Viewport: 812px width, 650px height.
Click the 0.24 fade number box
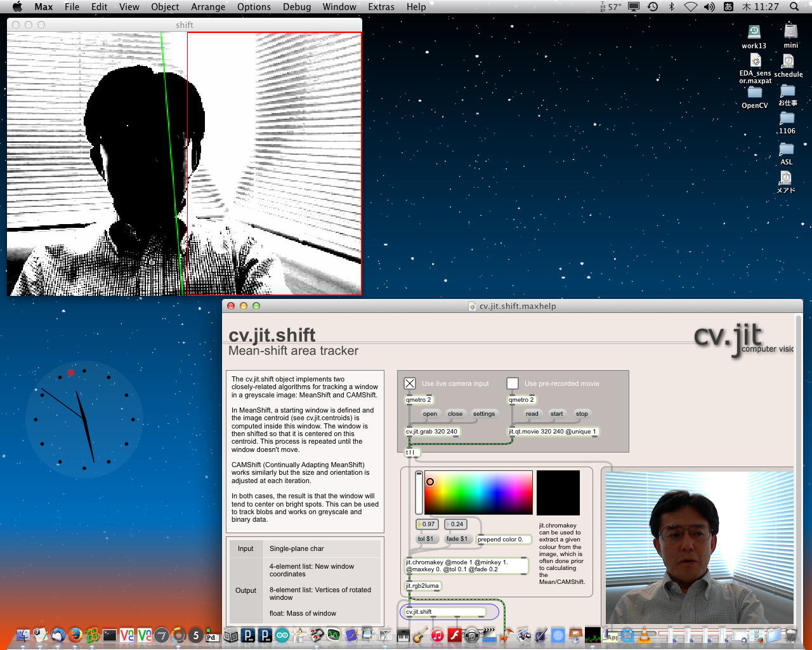click(x=456, y=524)
